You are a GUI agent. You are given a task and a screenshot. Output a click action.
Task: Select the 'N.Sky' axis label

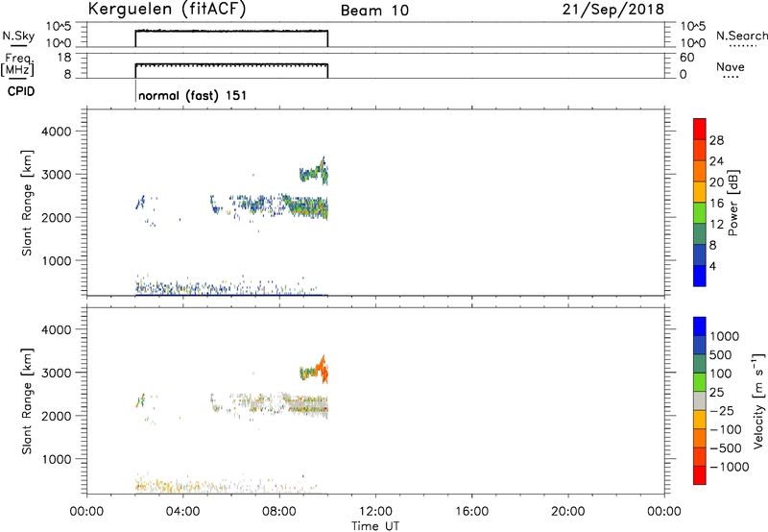18,36
